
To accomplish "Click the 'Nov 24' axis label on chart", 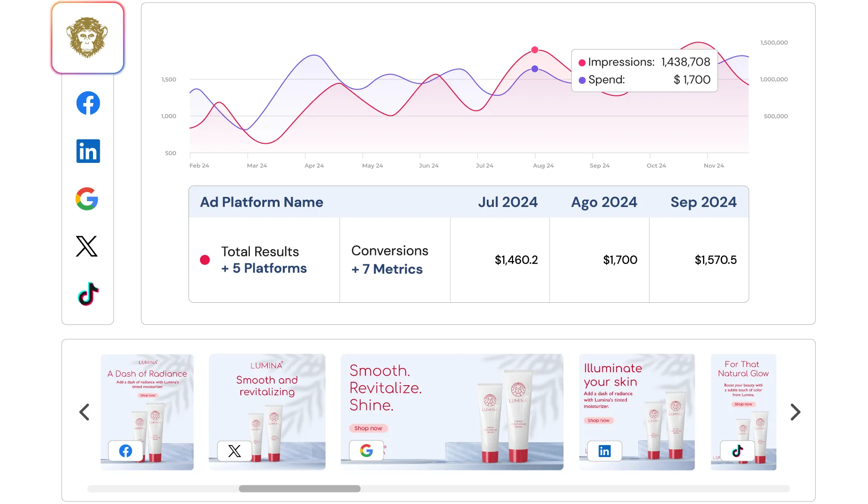I will pos(714,166).
